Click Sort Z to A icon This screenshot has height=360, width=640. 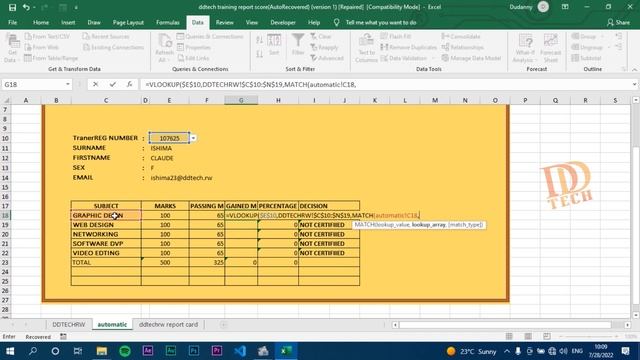tap(260, 53)
